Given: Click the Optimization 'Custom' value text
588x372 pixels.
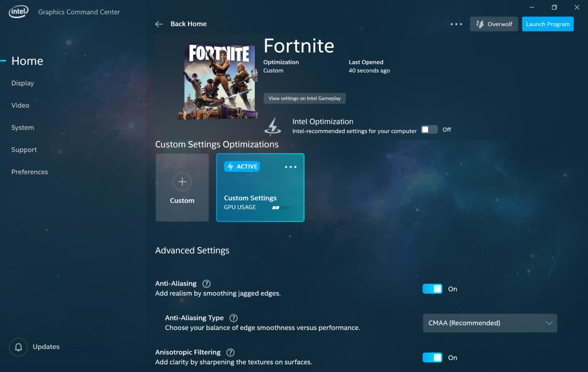Looking at the screenshot, I should point(273,71).
